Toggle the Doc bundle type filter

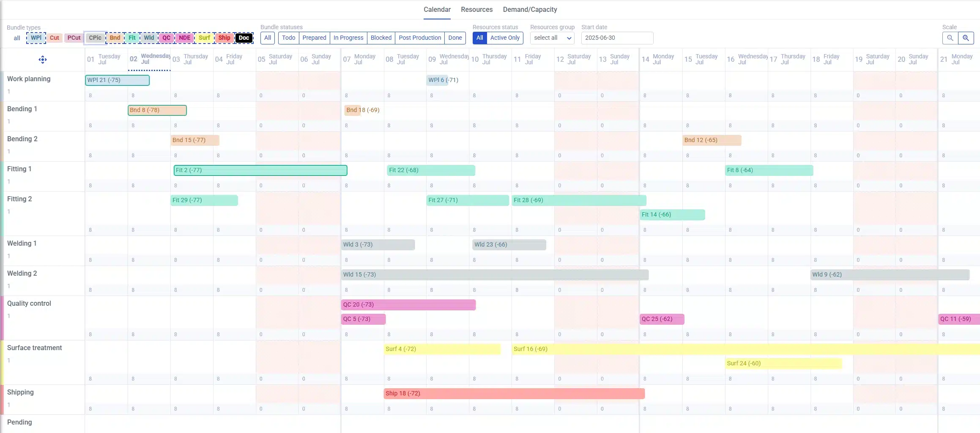(x=244, y=38)
